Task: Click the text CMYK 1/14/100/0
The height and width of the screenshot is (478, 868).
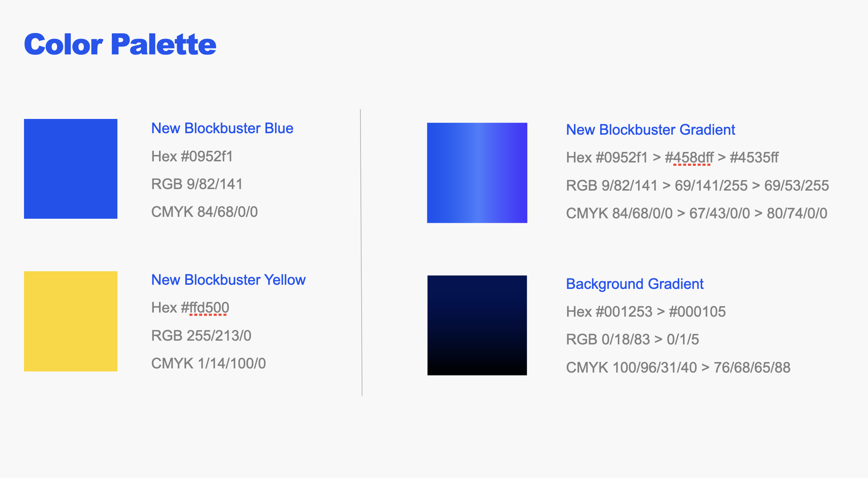Action: [209, 364]
